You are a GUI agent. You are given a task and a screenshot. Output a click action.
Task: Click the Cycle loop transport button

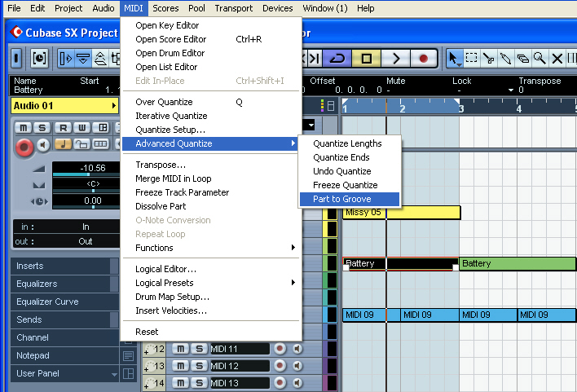[x=337, y=58]
